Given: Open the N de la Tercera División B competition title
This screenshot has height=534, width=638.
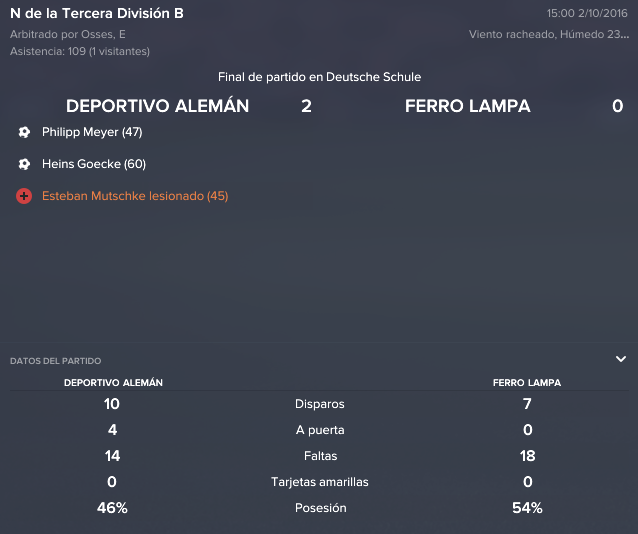Looking at the screenshot, I should (x=97, y=13).
